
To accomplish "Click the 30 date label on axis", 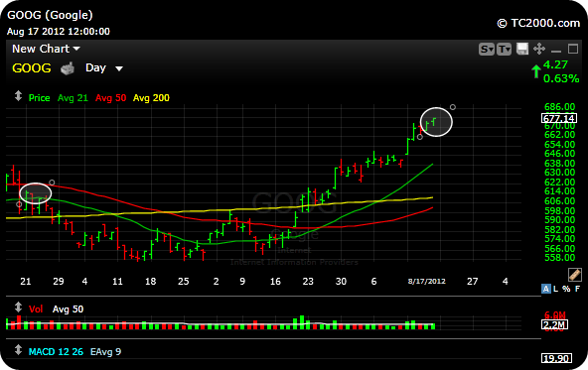I will click(341, 282).
